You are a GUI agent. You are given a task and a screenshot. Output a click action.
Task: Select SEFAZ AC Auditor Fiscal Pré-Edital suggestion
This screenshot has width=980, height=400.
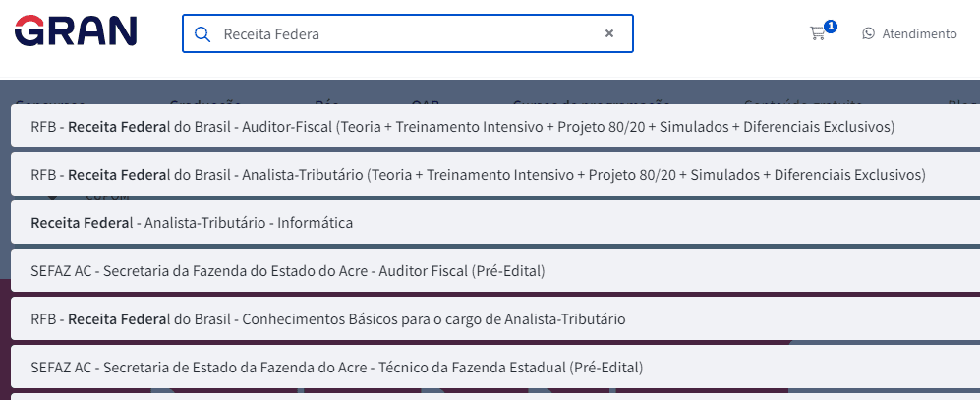(x=495, y=270)
